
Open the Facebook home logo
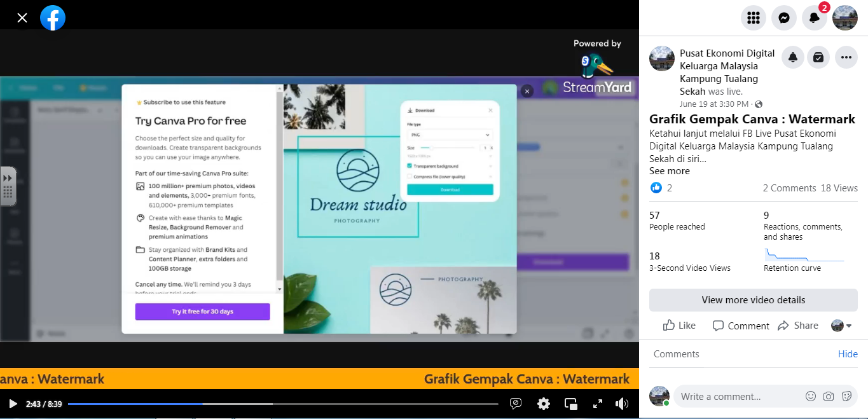53,18
